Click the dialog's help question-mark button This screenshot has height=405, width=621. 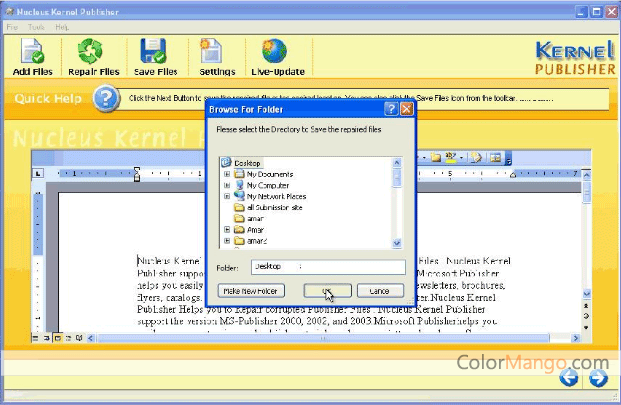pos(391,109)
